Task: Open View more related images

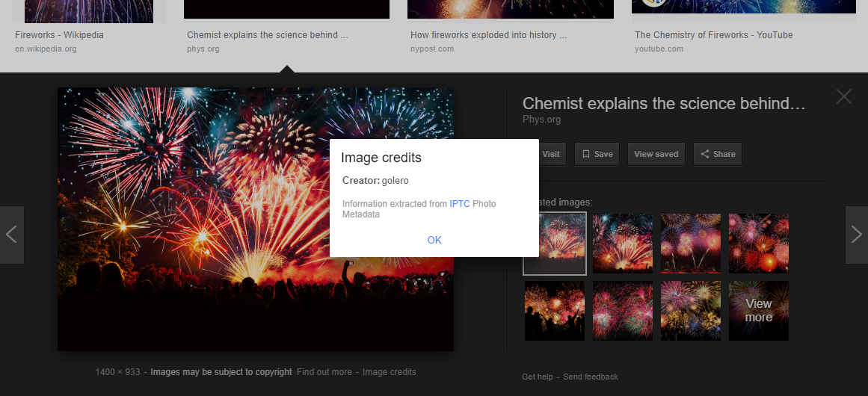Action: pyautogui.click(x=758, y=310)
